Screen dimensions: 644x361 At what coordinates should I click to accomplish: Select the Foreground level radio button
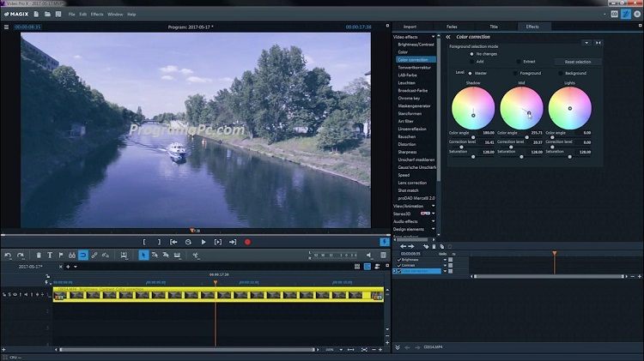point(515,73)
